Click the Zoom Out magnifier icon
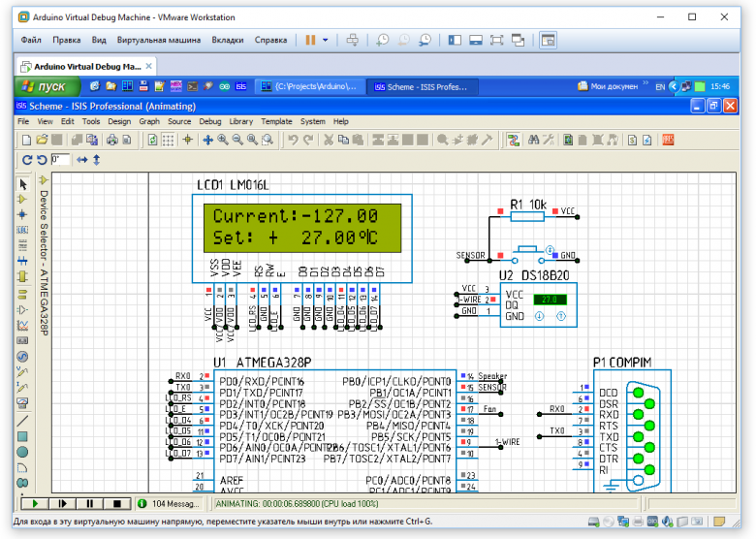This screenshot has width=756, height=539. click(x=237, y=140)
